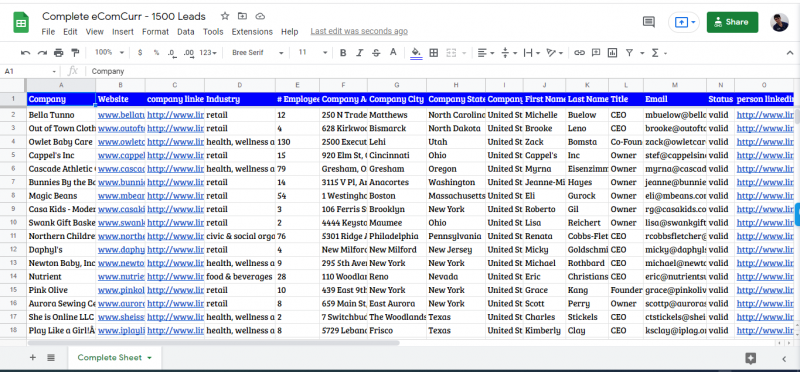
Task: Select the paint format tool
Action: pos(75,53)
